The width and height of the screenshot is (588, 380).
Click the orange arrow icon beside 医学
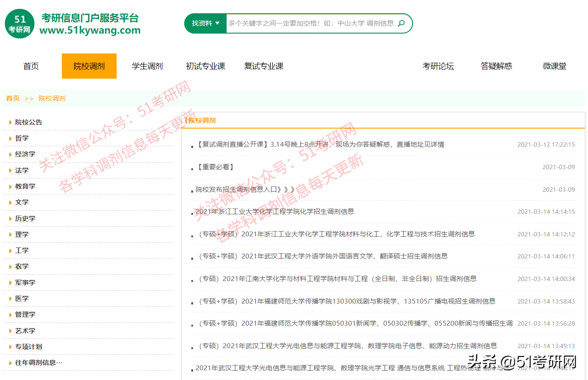11,298
